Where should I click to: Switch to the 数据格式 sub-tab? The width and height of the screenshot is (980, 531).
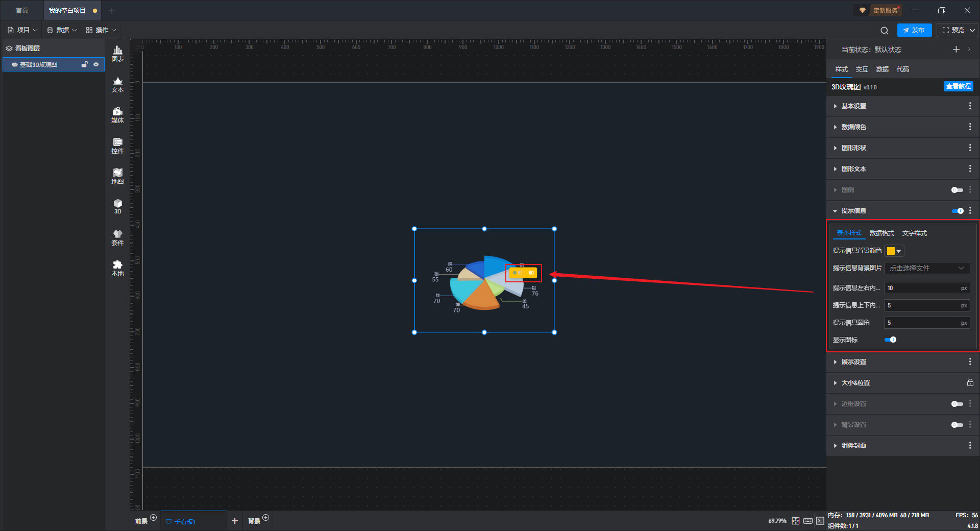(x=881, y=233)
